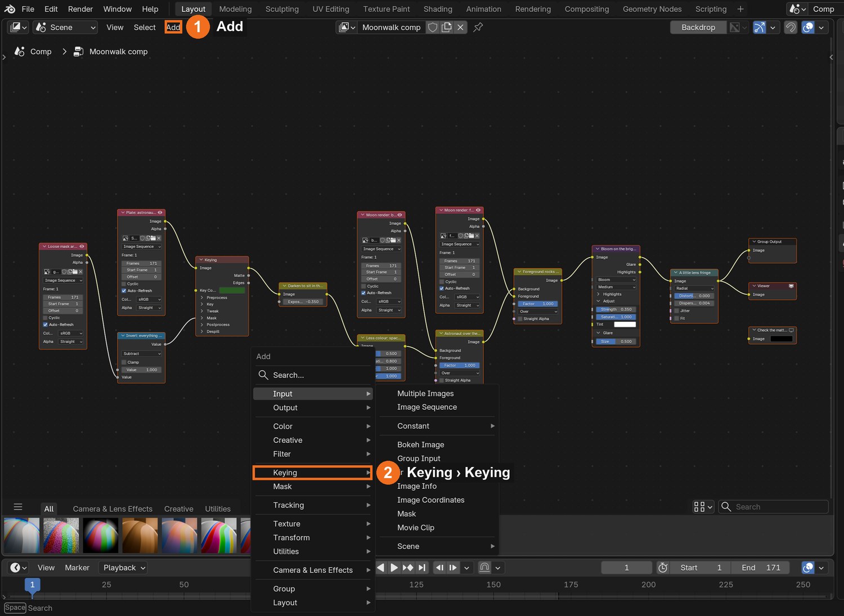
Task: Click the Factor slider on Foreground rocks node
Action: click(538, 304)
